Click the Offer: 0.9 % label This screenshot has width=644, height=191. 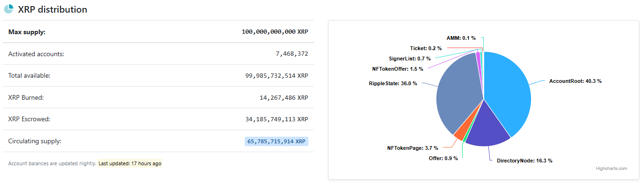point(443,158)
